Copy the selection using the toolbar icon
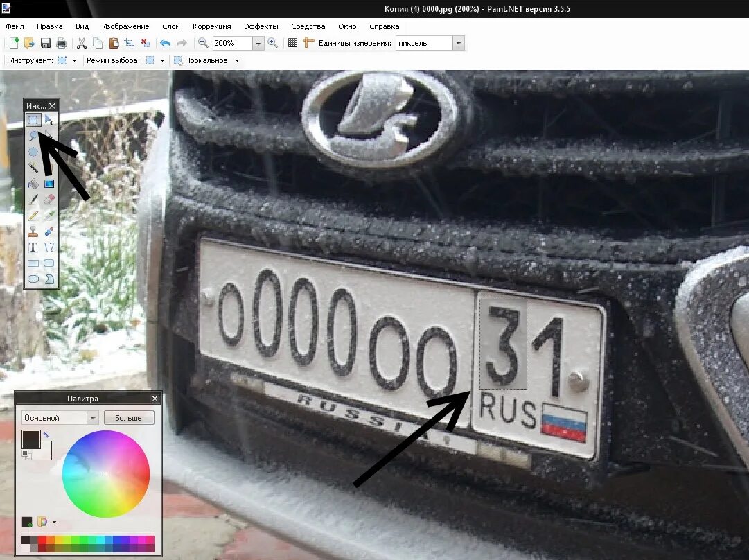This screenshot has height=560, width=749. [x=98, y=43]
